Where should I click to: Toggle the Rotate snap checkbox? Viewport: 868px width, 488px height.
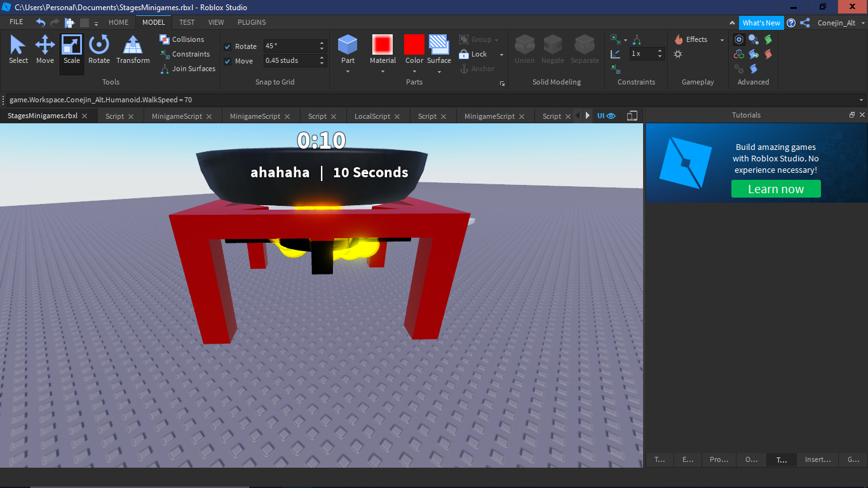point(227,46)
